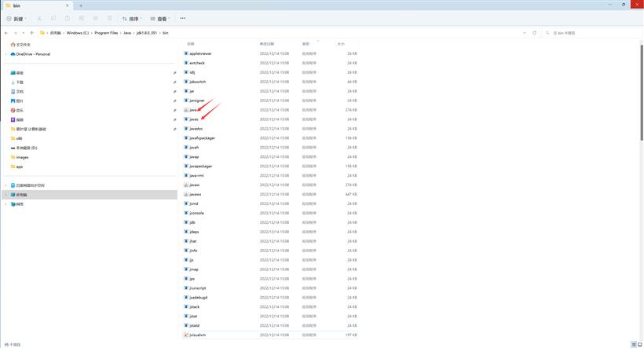
Task: Select the jconsole file icon
Action: [186, 213]
